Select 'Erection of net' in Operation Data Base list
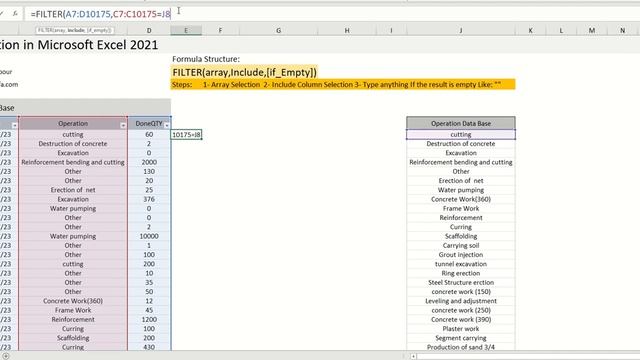 461,180
